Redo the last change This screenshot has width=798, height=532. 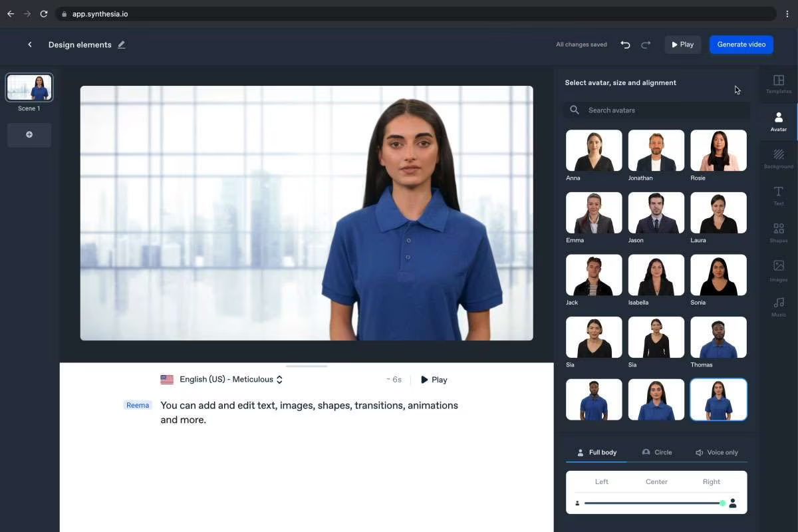coord(646,45)
